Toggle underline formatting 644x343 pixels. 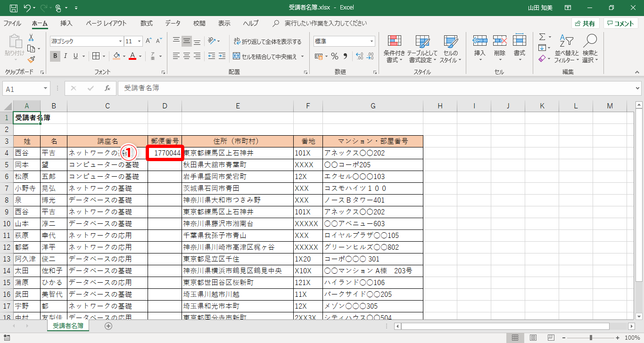[75, 56]
